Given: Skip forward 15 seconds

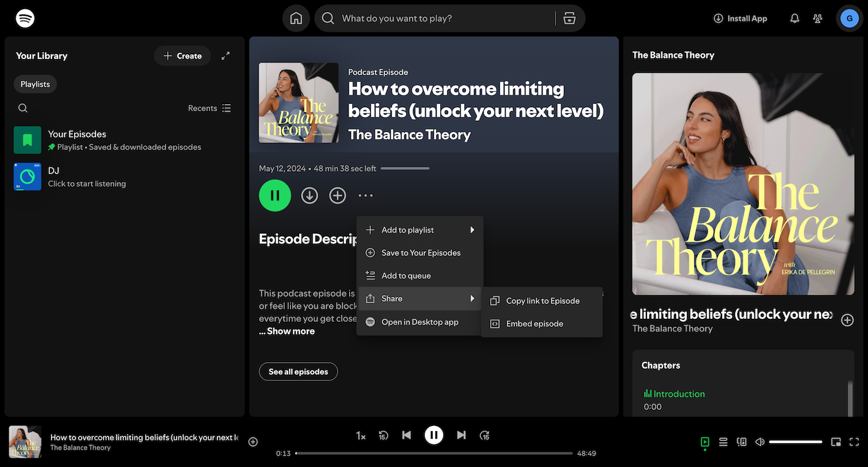Looking at the screenshot, I should coord(484,435).
